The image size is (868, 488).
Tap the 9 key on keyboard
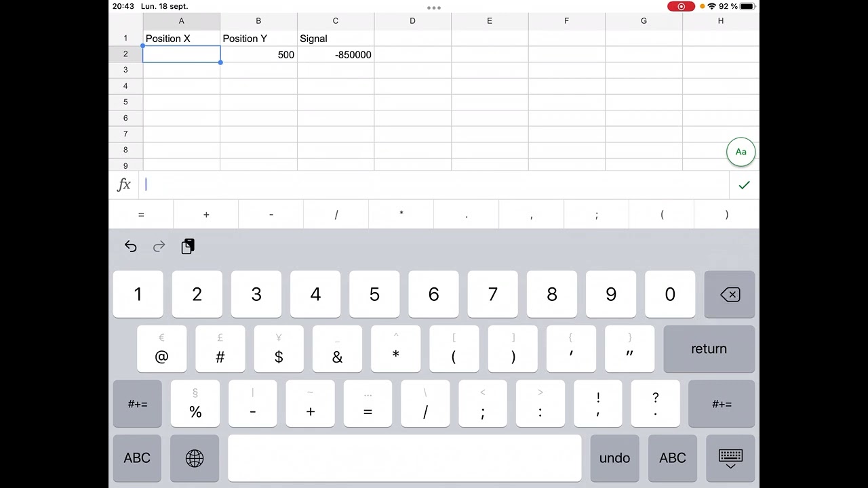[x=611, y=294]
